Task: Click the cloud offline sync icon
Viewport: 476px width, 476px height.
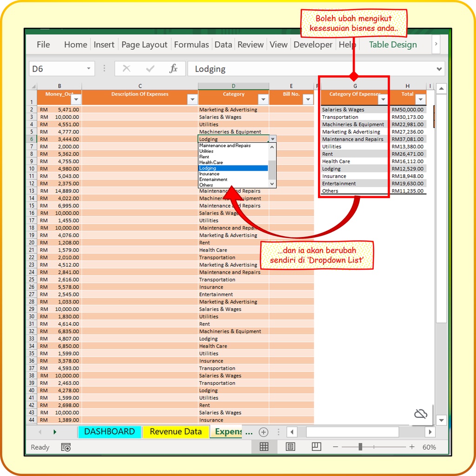Action: tap(420, 414)
